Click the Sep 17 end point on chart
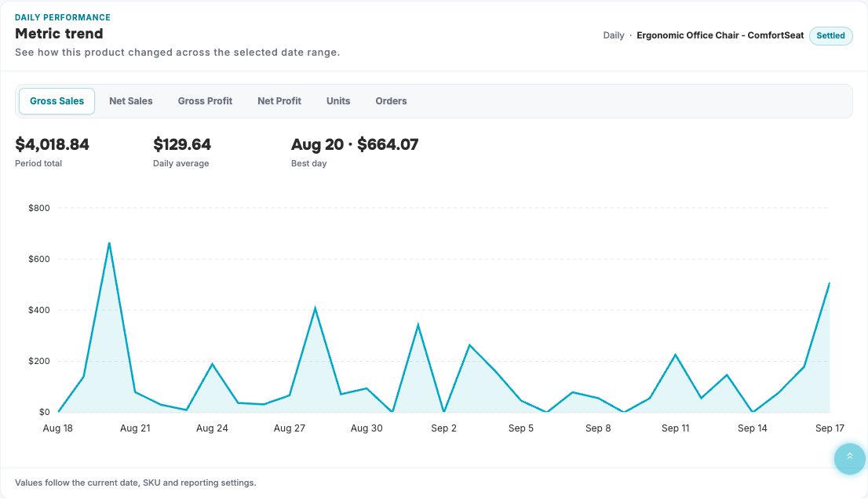The height and width of the screenshot is (499, 868). [x=830, y=283]
